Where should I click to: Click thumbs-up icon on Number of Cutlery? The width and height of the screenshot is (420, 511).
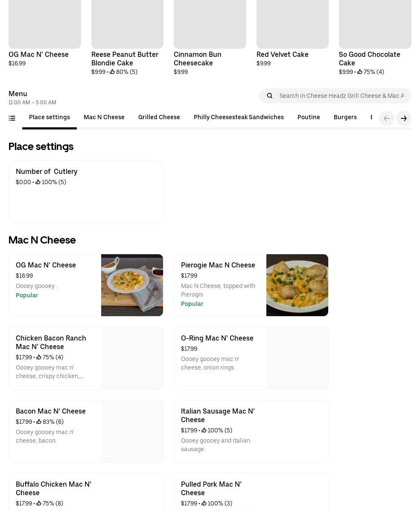tap(38, 182)
